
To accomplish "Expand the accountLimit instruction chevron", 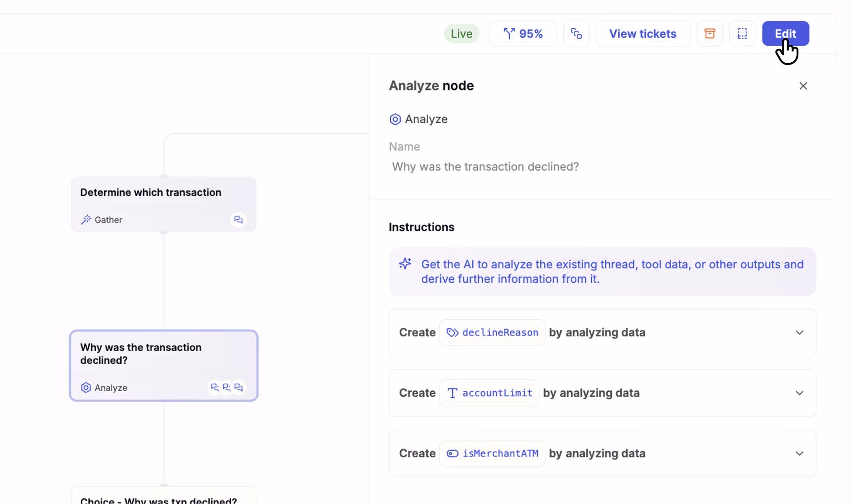I will click(x=799, y=393).
